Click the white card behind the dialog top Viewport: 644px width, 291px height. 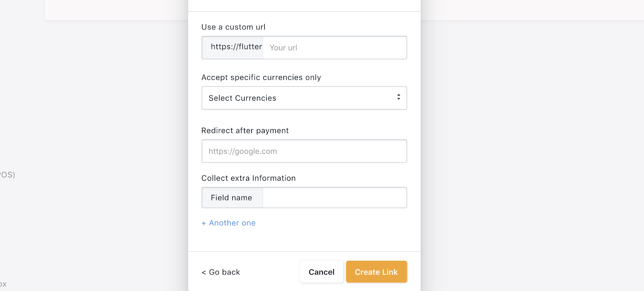(117, 10)
